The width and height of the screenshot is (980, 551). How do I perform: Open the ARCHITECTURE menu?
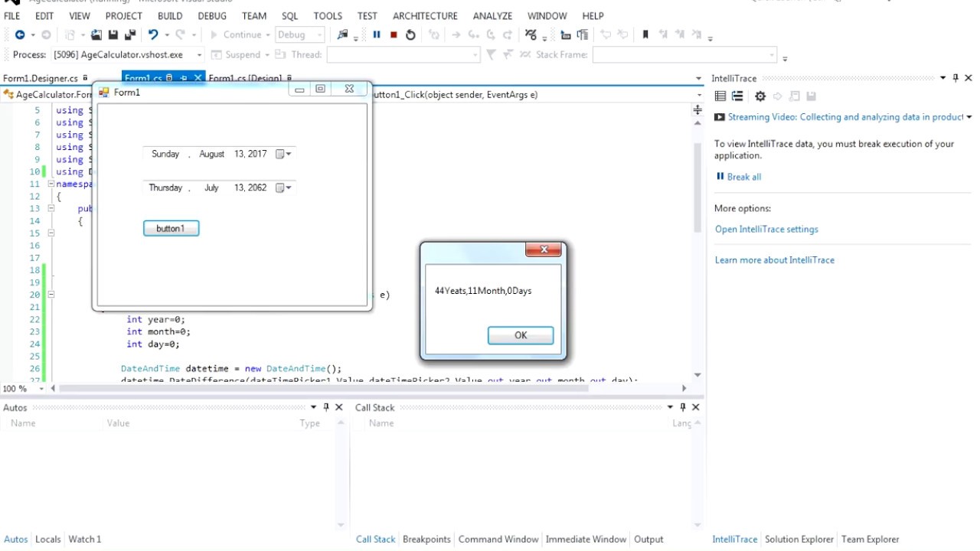click(x=425, y=15)
